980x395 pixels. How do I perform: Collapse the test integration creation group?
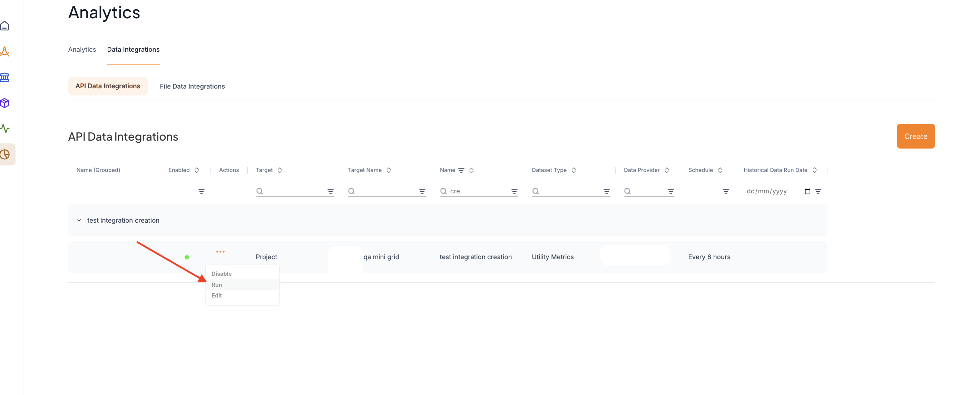point(79,220)
